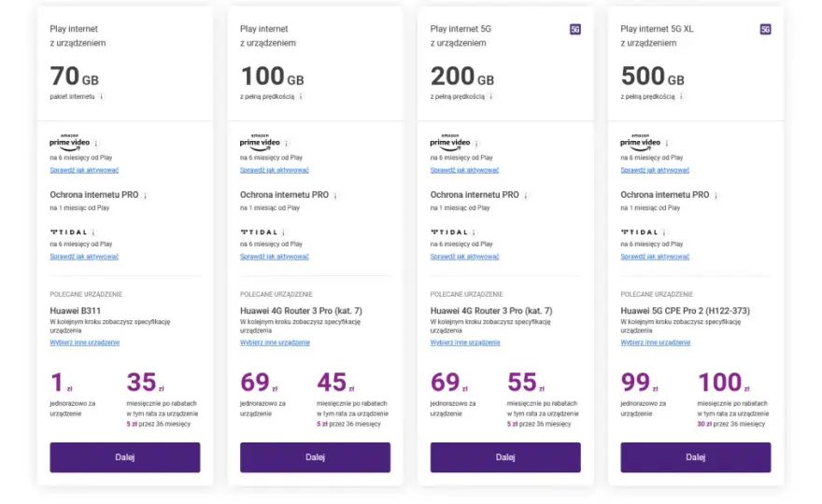Viewport: 822px width, 504px height.
Task: Open Prime Video info in 100 GB card
Action: [287, 143]
